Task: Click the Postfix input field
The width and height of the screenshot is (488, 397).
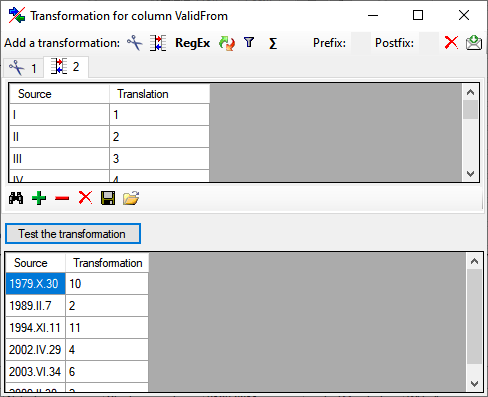Action: (429, 43)
